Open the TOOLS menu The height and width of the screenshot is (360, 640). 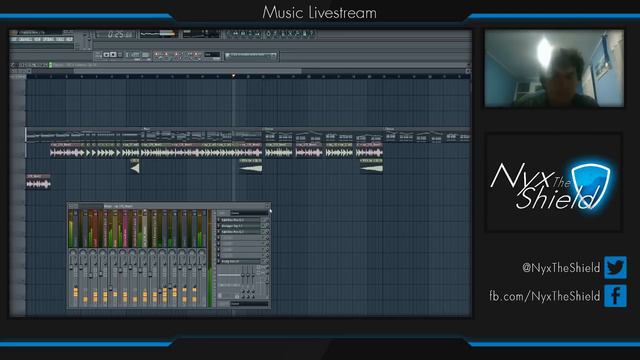pos(60,39)
